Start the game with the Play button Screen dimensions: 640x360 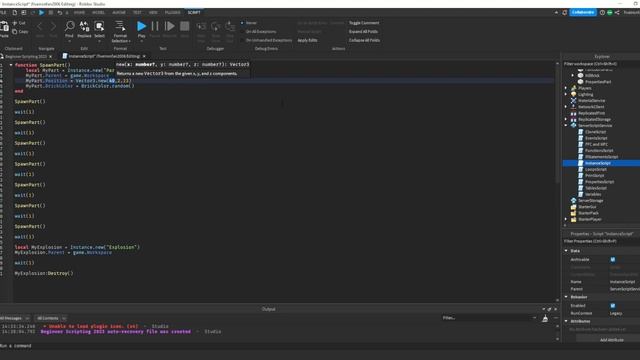coord(141,27)
